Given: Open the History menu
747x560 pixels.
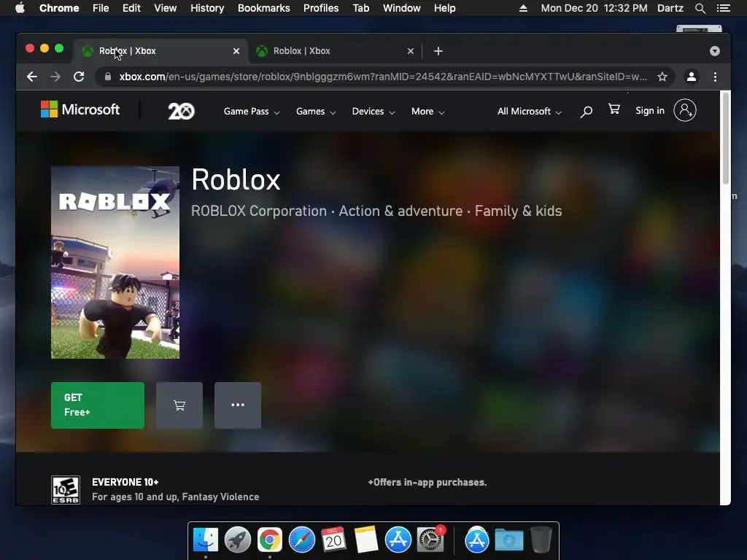Looking at the screenshot, I should 207,8.
